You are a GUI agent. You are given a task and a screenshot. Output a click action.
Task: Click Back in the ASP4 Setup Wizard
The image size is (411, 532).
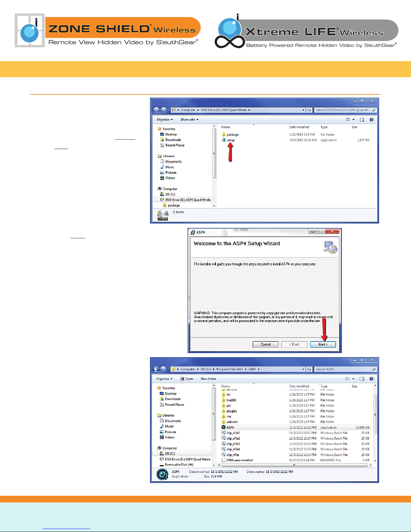(x=294, y=344)
